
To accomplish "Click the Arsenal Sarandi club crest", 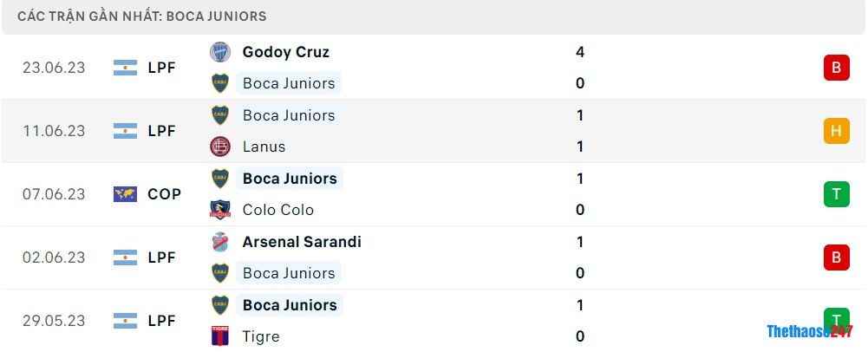I will tap(220, 242).
